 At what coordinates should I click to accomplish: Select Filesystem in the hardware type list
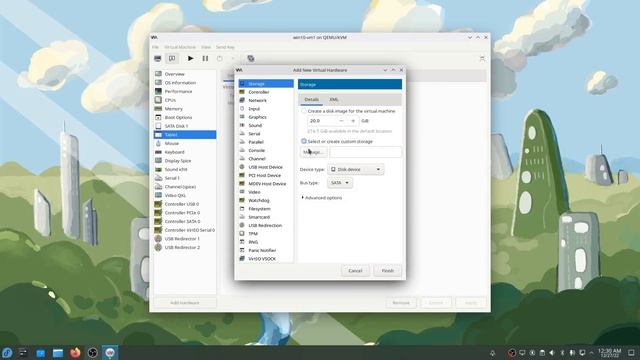(x=266, y=209)
